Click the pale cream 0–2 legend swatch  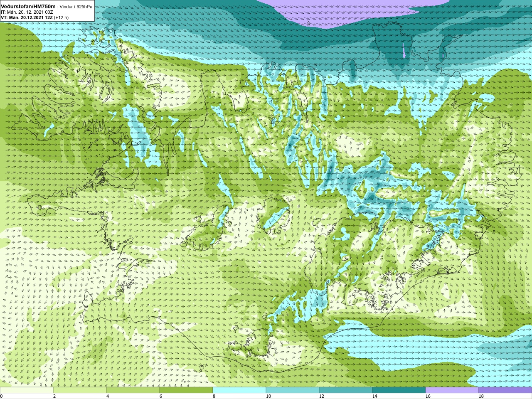[27, 390]
